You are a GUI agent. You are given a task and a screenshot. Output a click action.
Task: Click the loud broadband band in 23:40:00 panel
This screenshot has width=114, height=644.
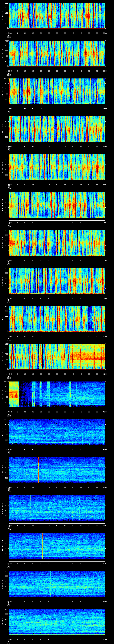click(88, 357)
